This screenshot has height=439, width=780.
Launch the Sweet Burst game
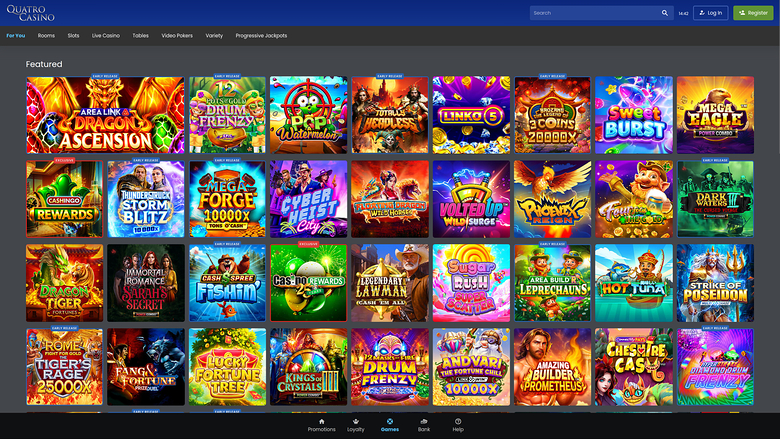[634, 115]
